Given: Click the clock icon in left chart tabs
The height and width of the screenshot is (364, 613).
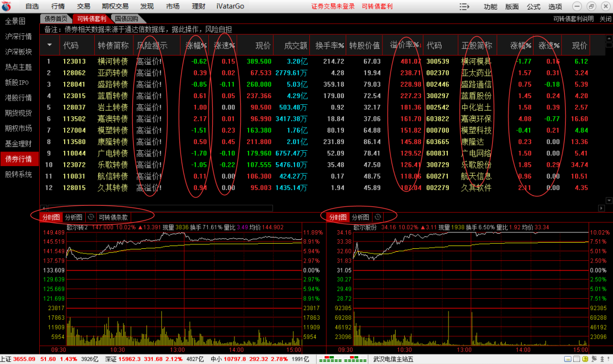Looking at the screenshot, I should (91, 217).
